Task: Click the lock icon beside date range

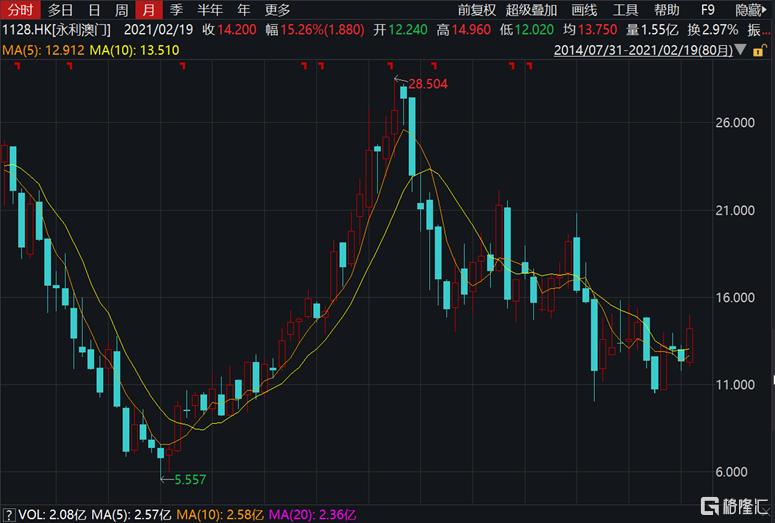Action: tap(764, 48)
